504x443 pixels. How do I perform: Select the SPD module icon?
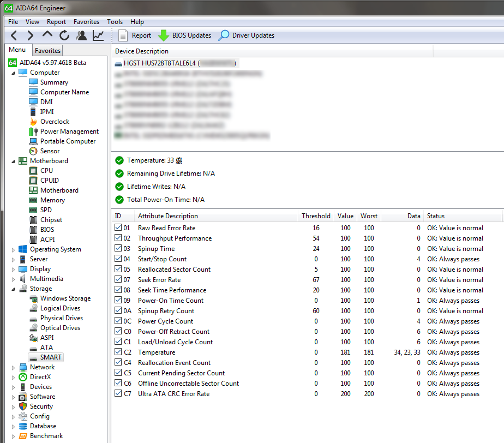click(x=33, y=210)
